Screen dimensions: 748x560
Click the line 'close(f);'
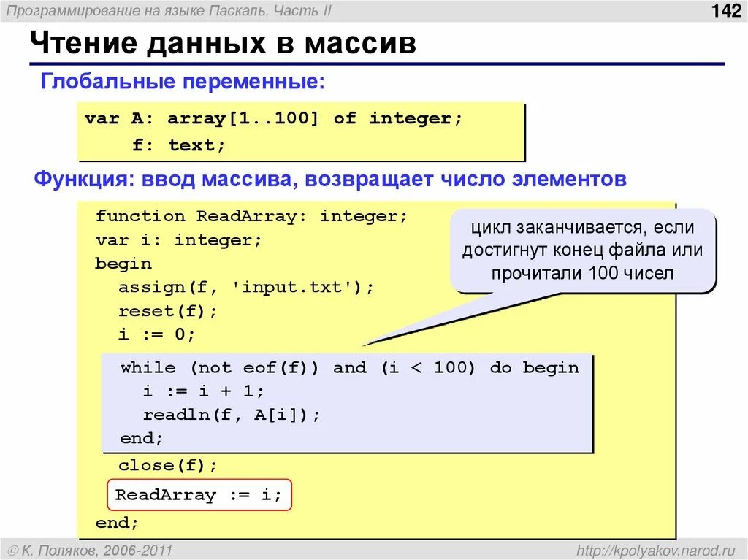tap(168, 465)
